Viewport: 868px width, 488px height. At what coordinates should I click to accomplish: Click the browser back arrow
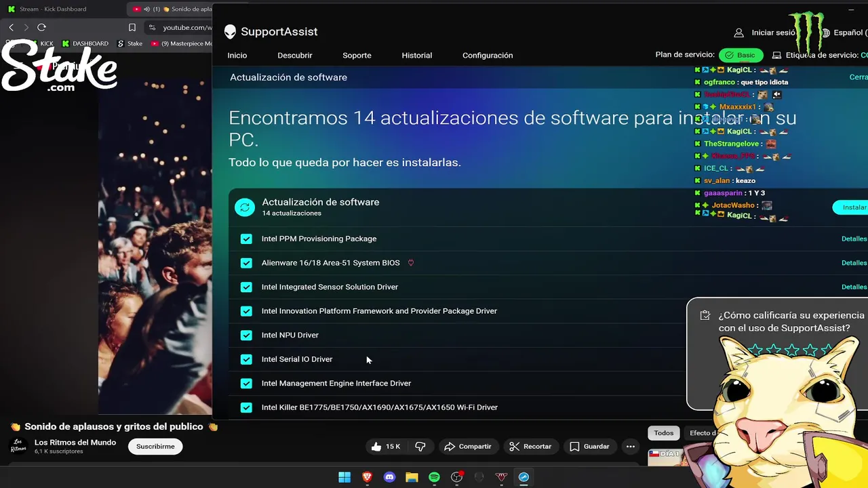click(11, 27)
